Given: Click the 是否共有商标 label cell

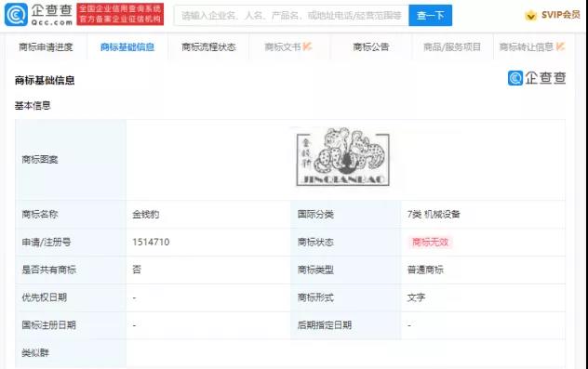Looking at the screenshot, I should point(71,270).
